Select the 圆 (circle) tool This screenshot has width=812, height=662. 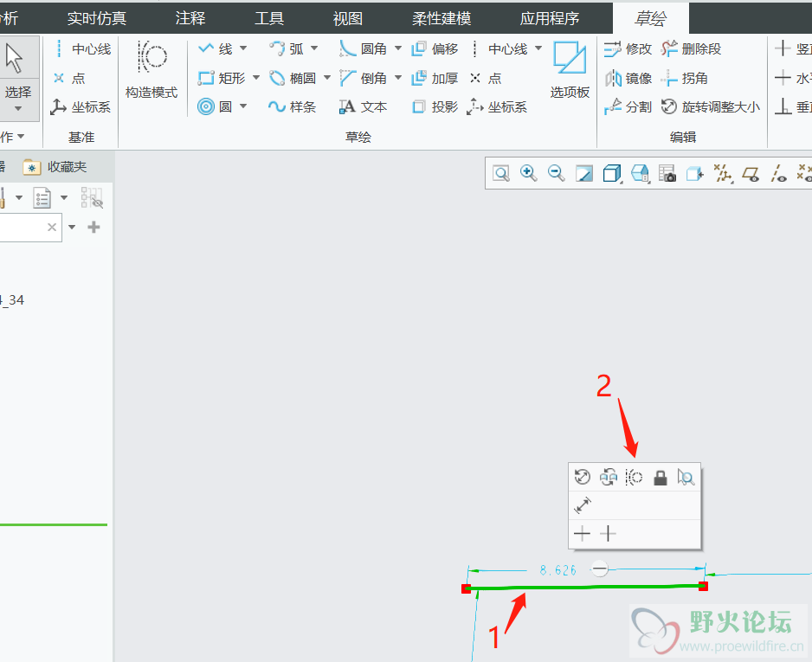(x=215, y=107)
